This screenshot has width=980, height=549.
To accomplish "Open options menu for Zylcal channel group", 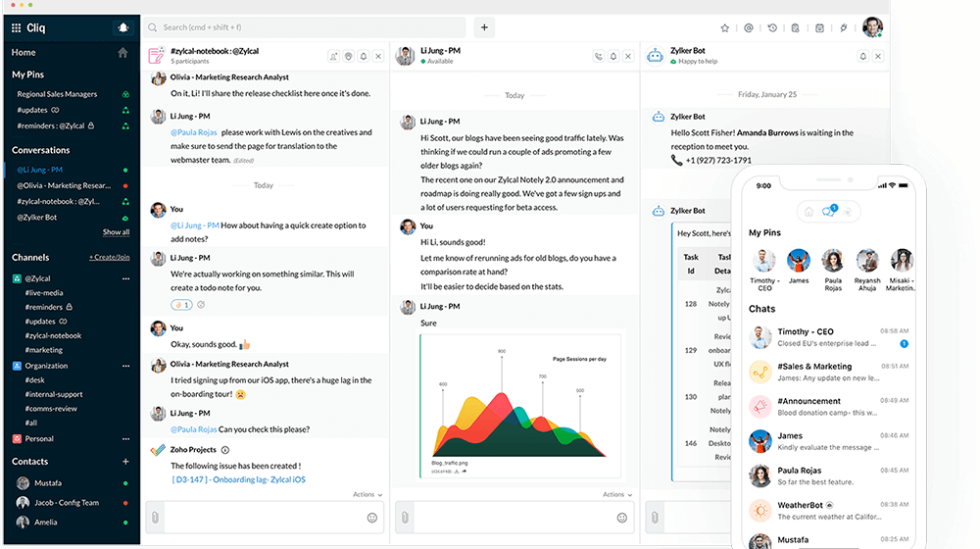I will 125,278.
